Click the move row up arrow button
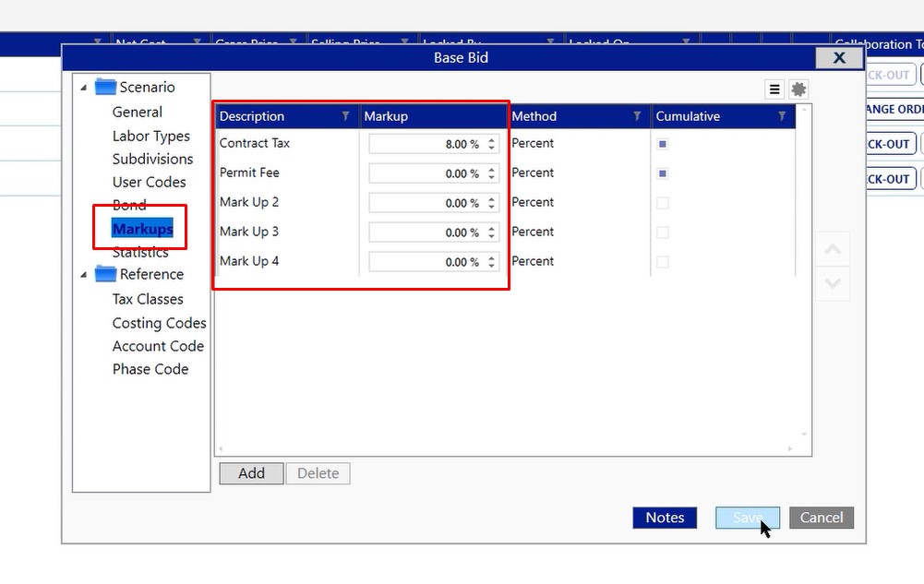 pyautogui.click(x=833, y=250)
